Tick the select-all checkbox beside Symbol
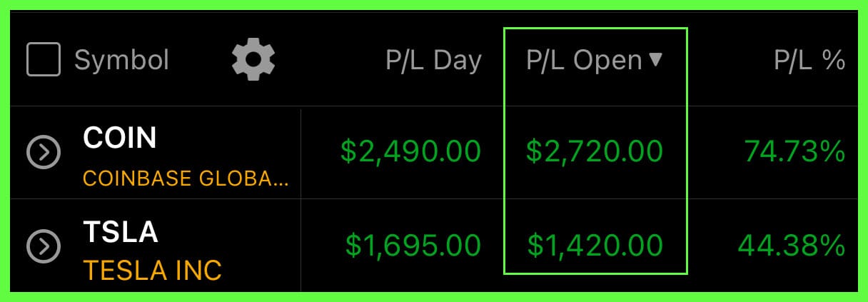The image size is (868, 302). (43, 59)
